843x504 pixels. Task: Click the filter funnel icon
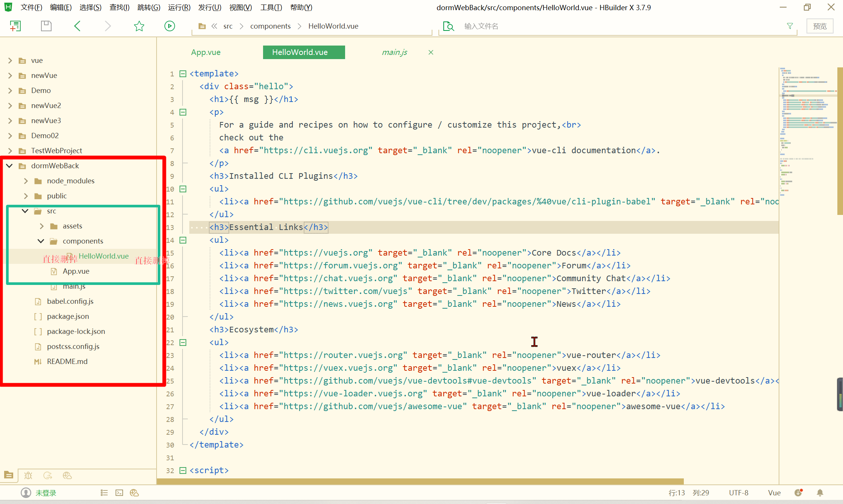coord(790,26)
